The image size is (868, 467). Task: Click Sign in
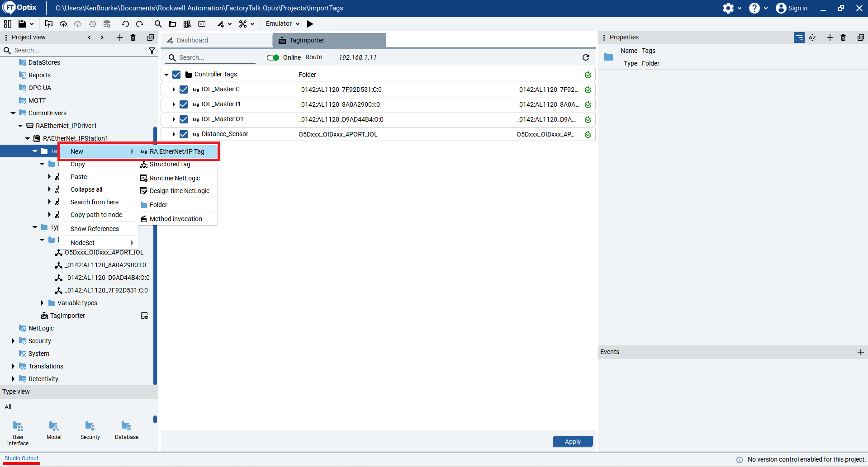pyautogui.click(x=792, y=8)
